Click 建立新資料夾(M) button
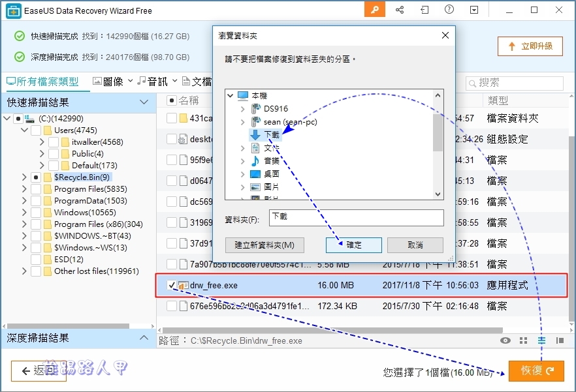Screen dimensions: 576x392 coord(264,245)
